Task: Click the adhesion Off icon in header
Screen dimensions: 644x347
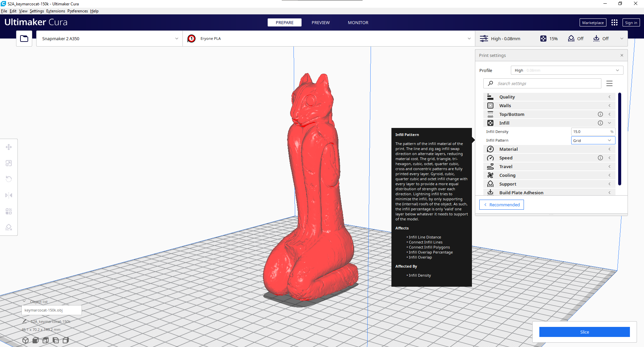Action: [x=596, y=39]
